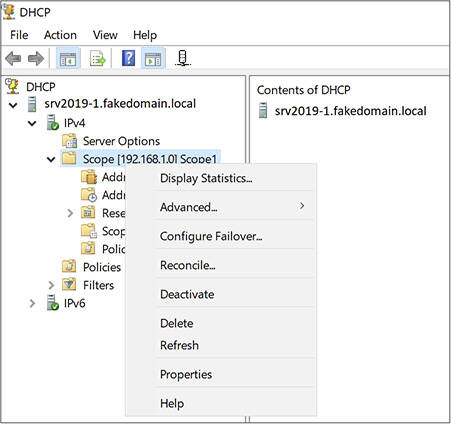Toggle Show/Hide Action Pane icon

[x=153, y=59]
